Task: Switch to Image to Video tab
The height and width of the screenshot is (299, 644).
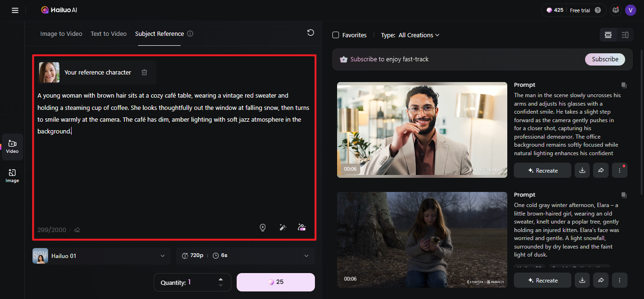Action: [x=61, y=33]
